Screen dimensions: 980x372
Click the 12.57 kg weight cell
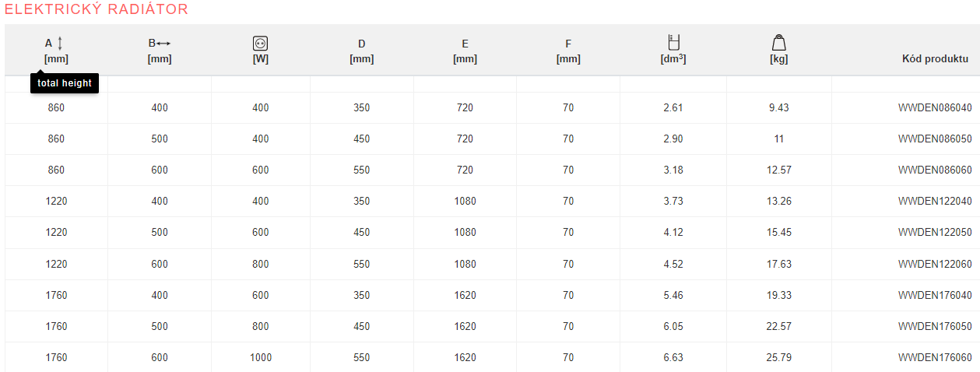tap(778, 170)
